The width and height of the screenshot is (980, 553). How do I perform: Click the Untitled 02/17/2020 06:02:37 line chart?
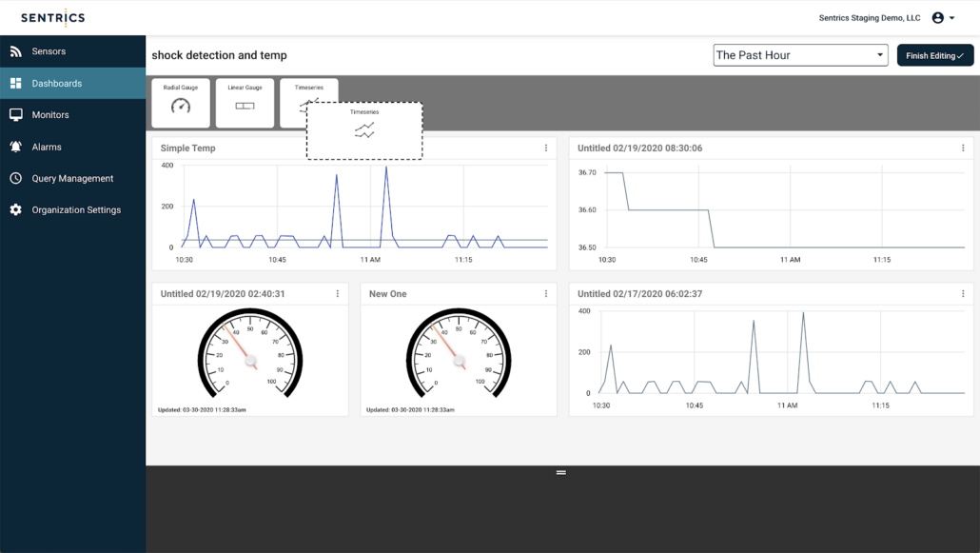pyautogui.click(x=772, y=359)
